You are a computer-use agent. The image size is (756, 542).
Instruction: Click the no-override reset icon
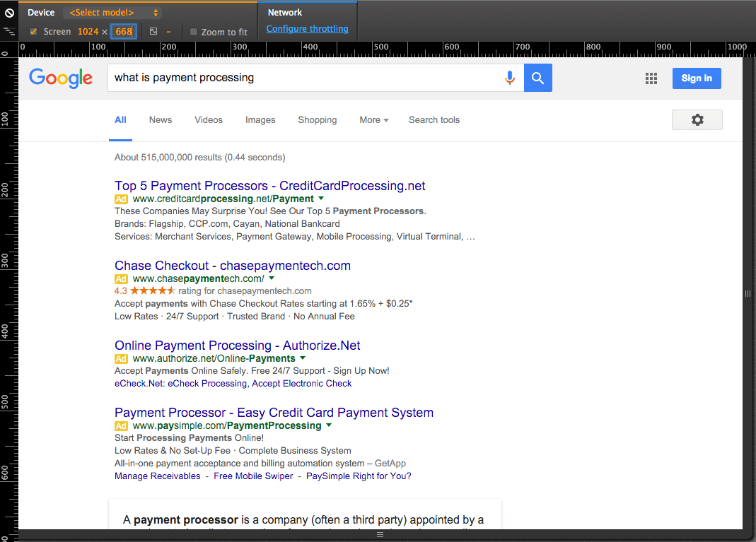pyautogui.click(x=9, y=13)
